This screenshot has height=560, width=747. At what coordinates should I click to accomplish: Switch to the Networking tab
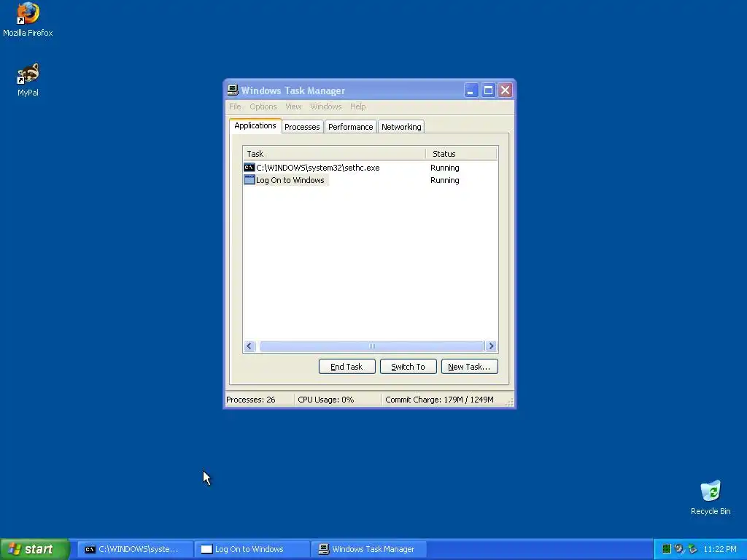tap(401, 127)
